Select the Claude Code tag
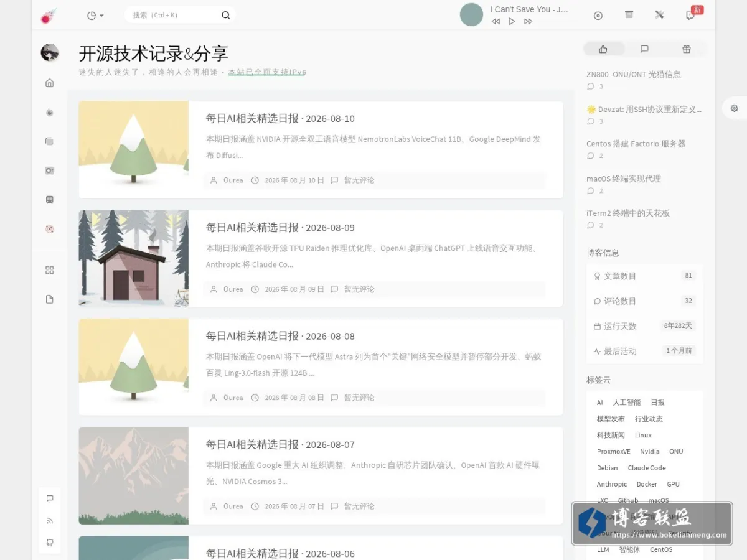747x560 pixels. 647,468
